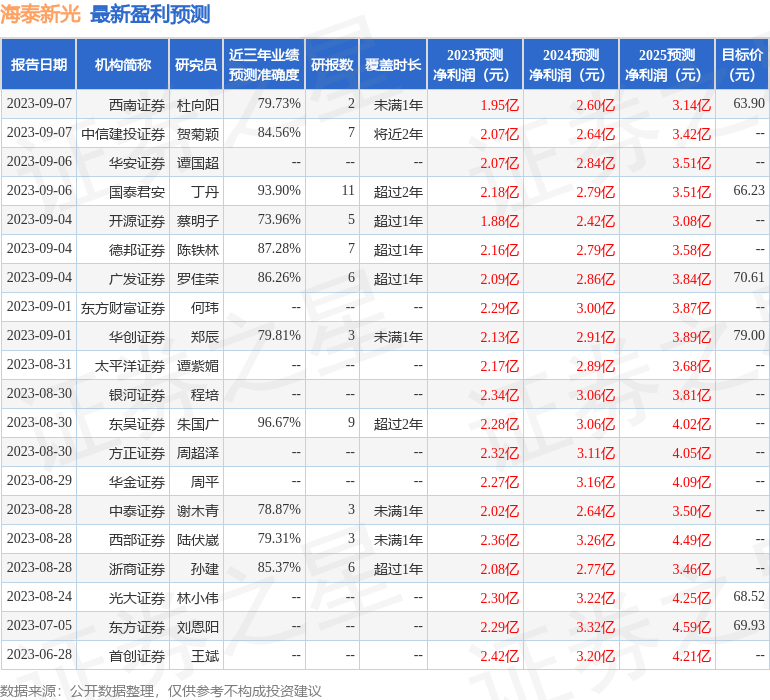Click the 2023预测净利润 column header

click(475, 64)
